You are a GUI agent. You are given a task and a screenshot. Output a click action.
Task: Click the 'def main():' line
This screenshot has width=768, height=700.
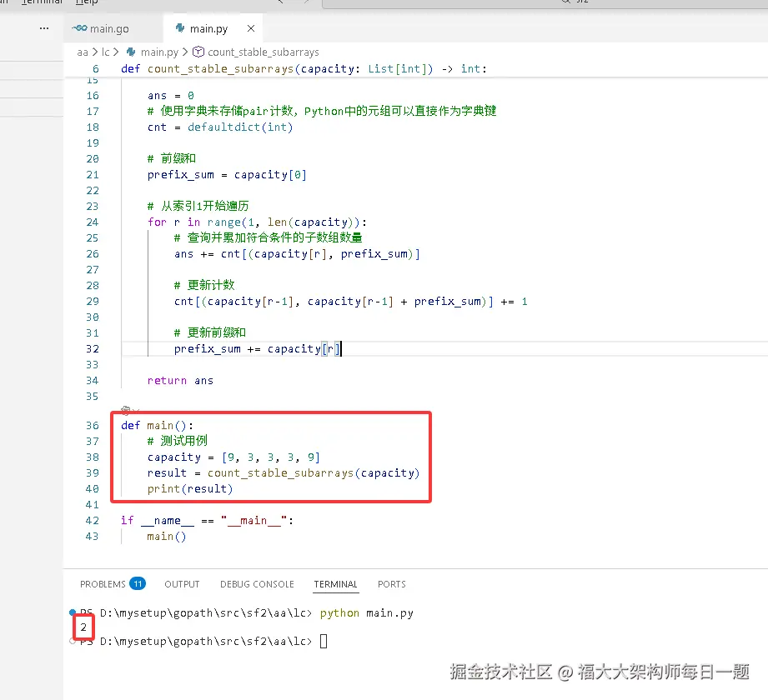[x=157, y=425]
